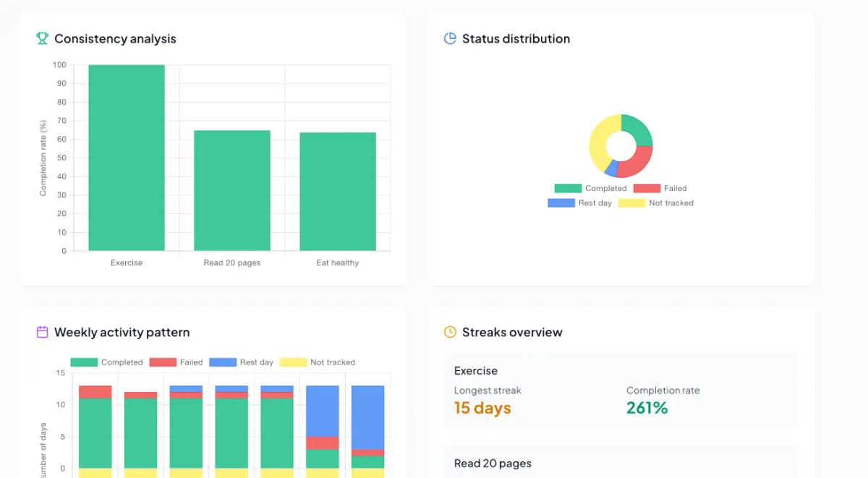868x478 pixels.
Task: Click the Eat healthy completion bar
Action: click(338, 192)
